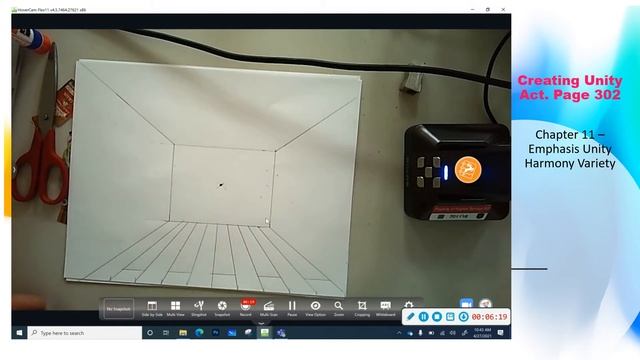This screenshot has height=360, width=640.
Task: Click the microphone tray icon
Action: click(x=420, y=333)
